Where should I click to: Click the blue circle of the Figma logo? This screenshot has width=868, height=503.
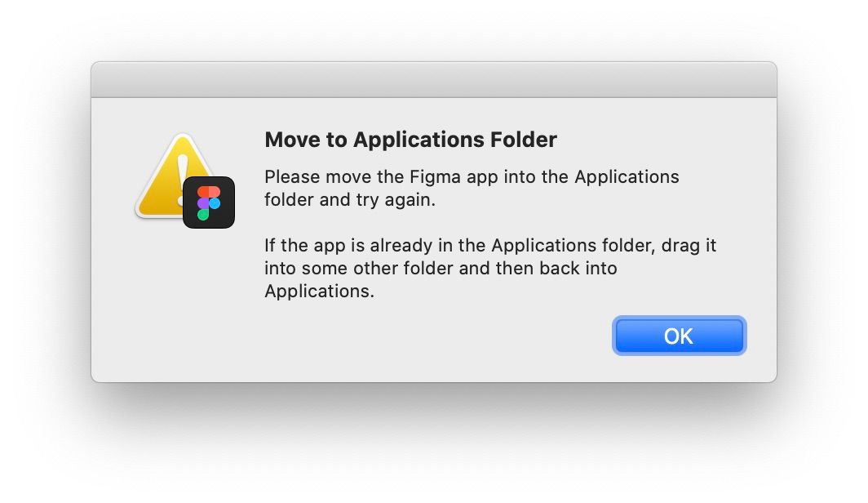click(x=215, y=203)
